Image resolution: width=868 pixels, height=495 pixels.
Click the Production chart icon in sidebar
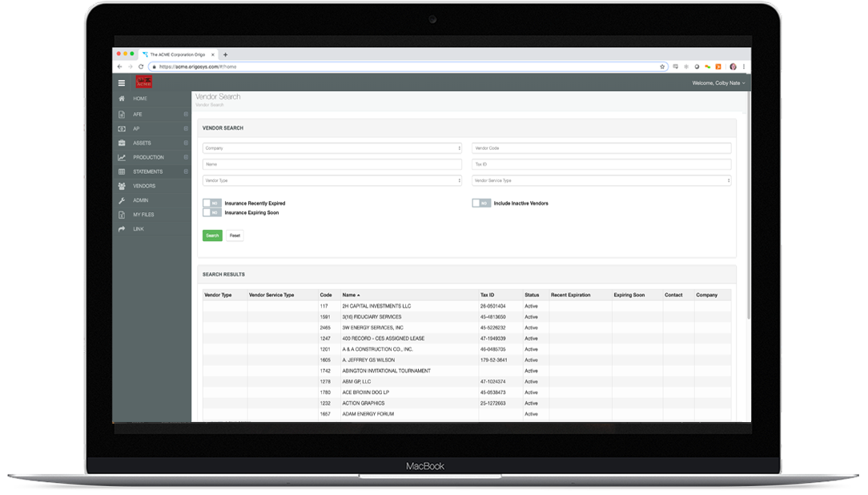point(122,157)
